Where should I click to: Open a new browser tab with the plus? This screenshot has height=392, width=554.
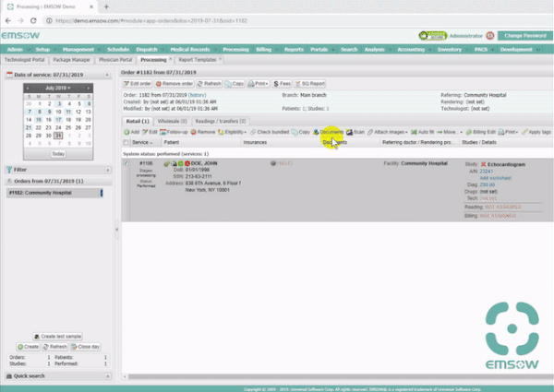(106, 6)
